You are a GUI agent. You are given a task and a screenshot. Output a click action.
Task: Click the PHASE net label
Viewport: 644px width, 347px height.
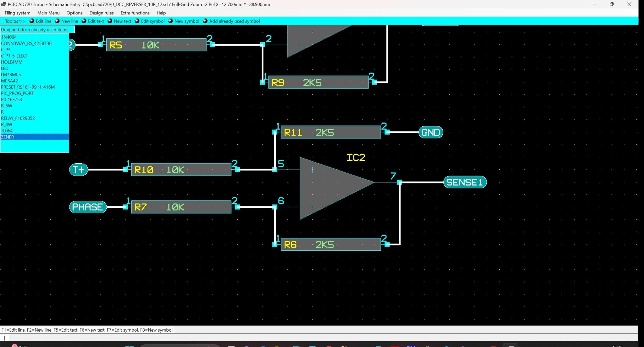[88, 207]
